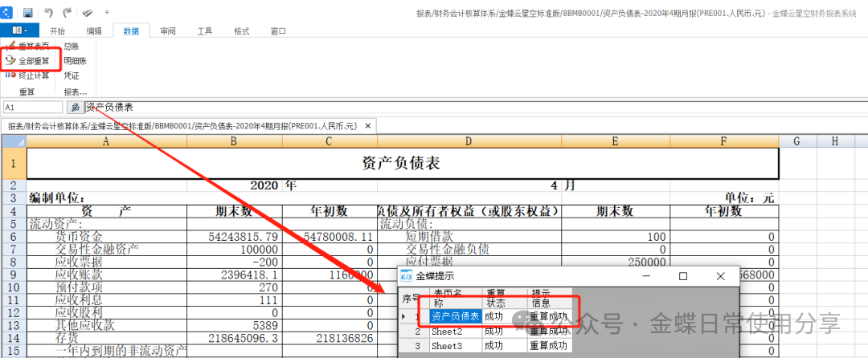Select the 格式 ribbon tab

click(x=241, y=31)
